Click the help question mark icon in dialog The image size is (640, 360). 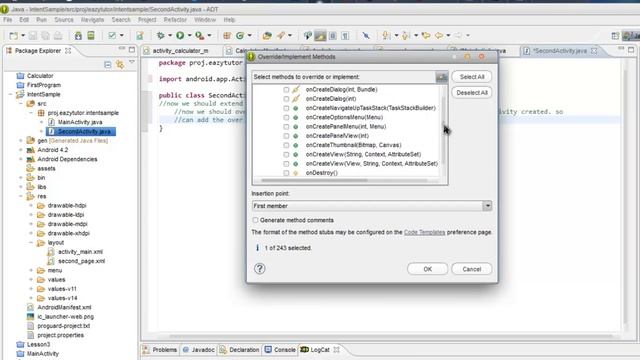coord(260,269)
